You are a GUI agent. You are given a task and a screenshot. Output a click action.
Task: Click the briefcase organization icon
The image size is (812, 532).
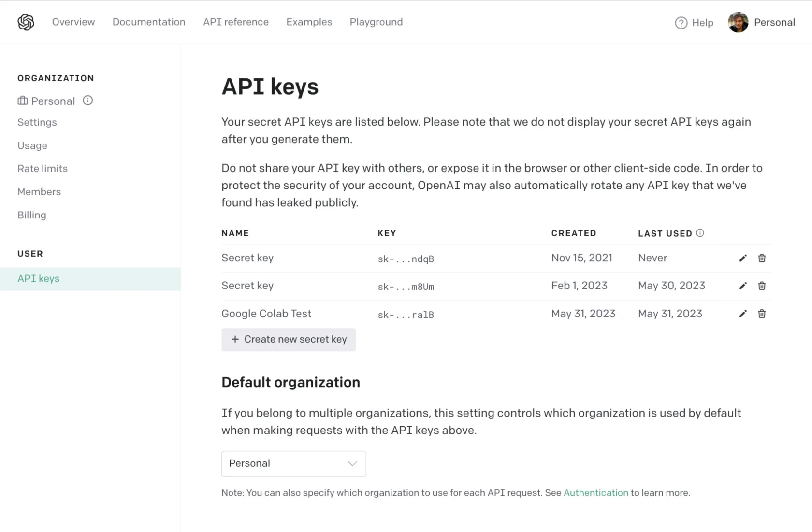(23, 101)
